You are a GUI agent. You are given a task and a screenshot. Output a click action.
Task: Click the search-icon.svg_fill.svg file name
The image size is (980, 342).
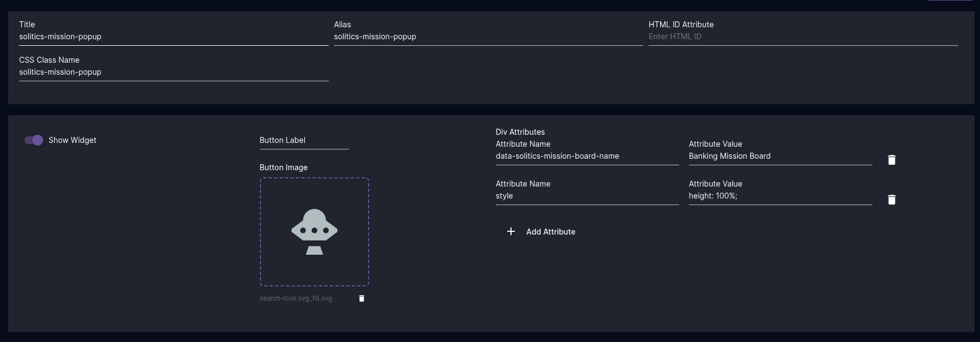point(296,298)
